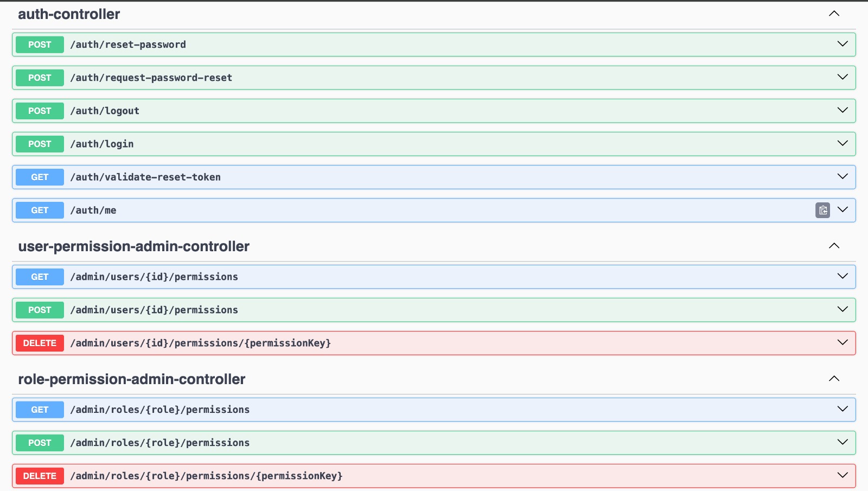Click the POST badge on /auth/logout
Viewport: 868px width, 491px height.
pyautogui.click(x=39, y=111)
